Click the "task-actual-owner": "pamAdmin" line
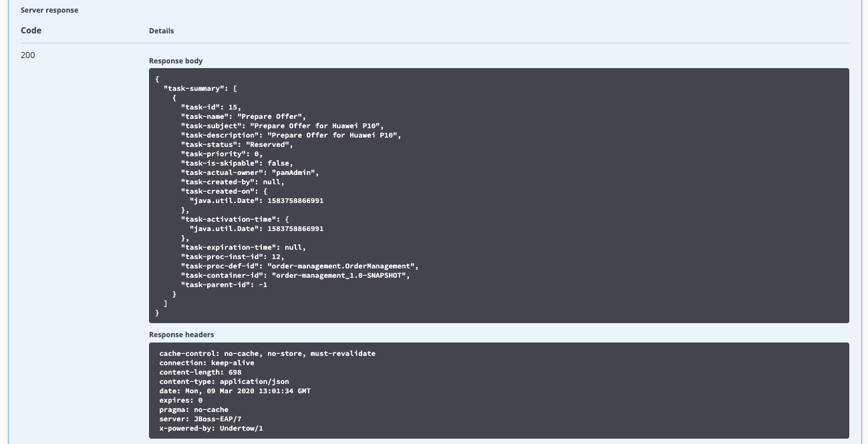This screenshot has height=444, width=868. (x=250, y=172)
